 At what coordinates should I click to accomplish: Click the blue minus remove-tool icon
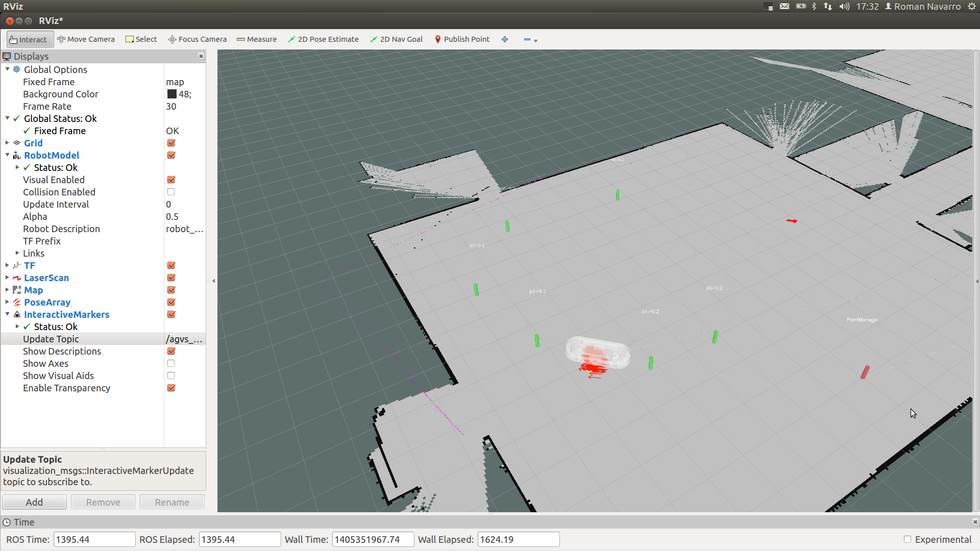point(527,39)
